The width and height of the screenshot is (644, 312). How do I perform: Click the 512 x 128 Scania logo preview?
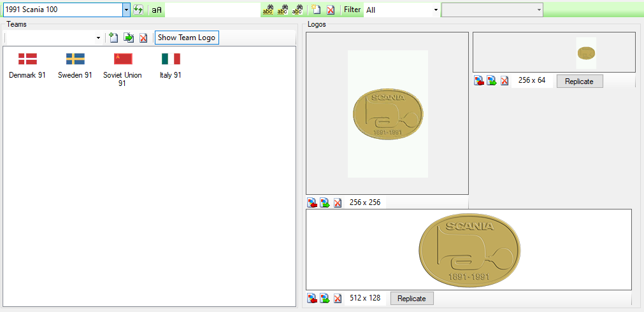pos(469,250)
